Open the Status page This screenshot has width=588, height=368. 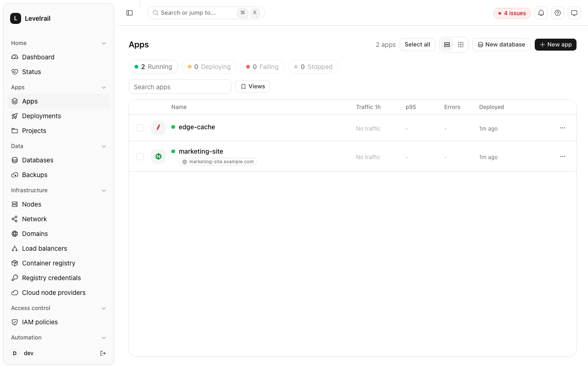pos(59,72)
